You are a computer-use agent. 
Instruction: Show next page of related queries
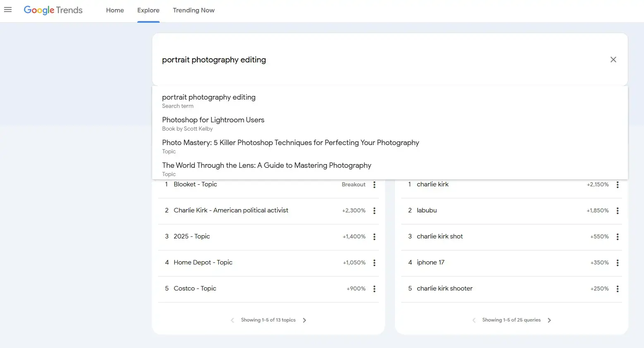click(x=549, y=319)
